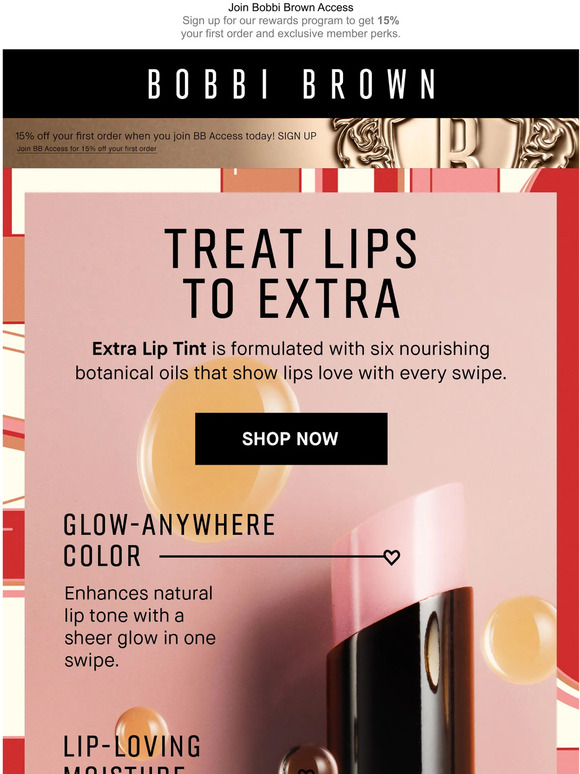Viewport: 580px width, 774px height.
Task: Click the Bobbi Brown logo header
Action: tap(291, 83)
